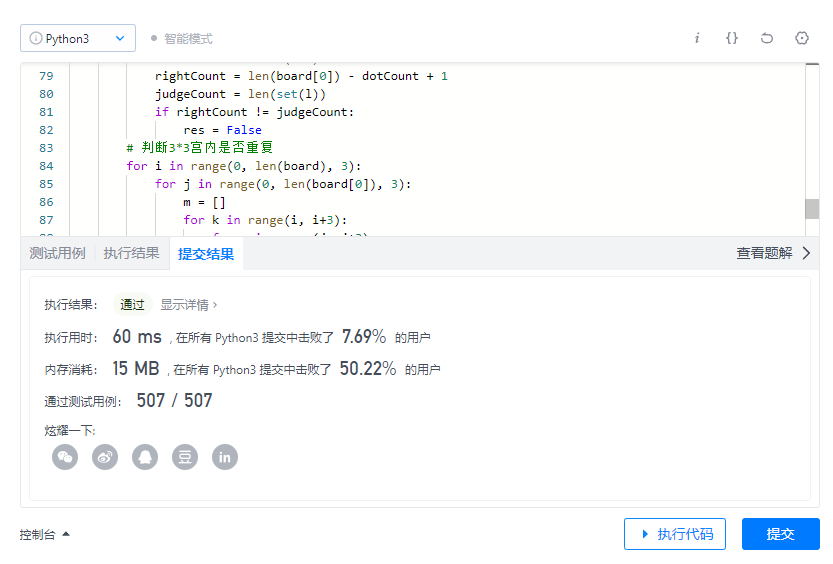Click code line 'm = []'
The width and height of the screenshot is (833, 564).
click(x=205, y=202)
